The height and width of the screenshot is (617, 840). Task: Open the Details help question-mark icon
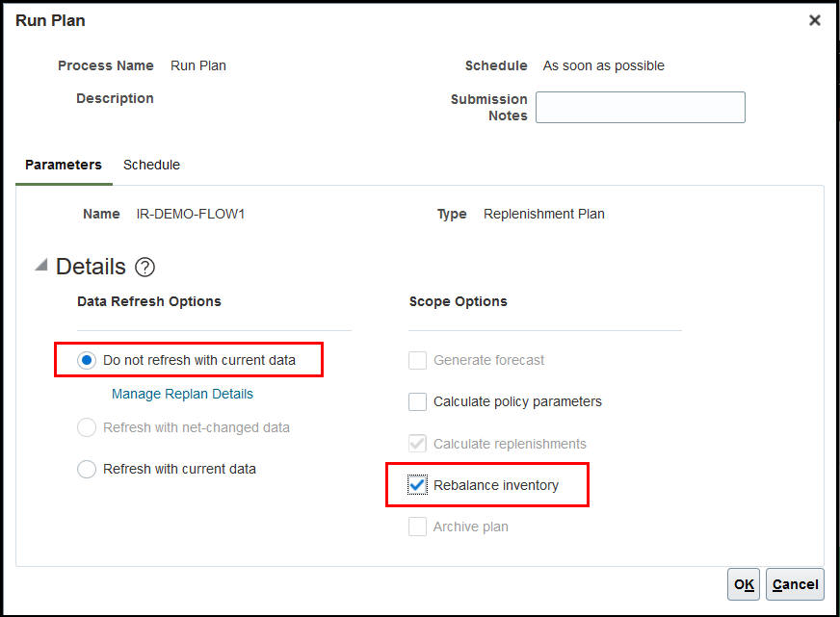pyautogui.click(x=144, y=267)
